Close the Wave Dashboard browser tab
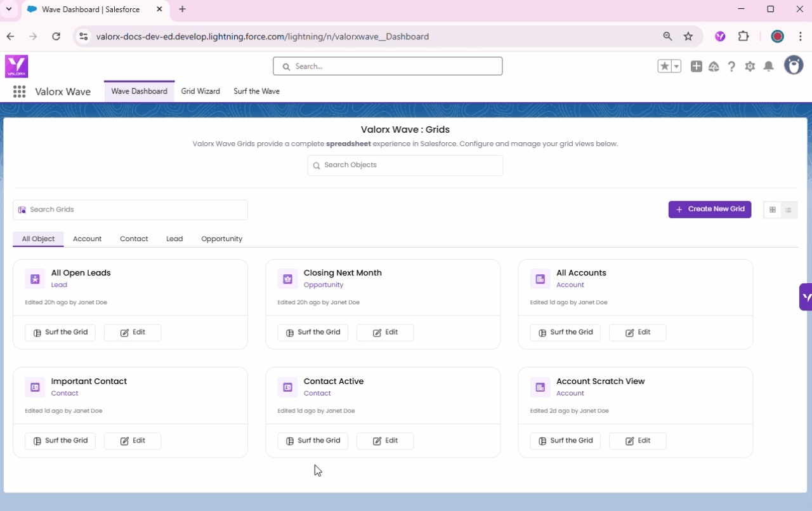Viewport: 812px width, 511px height. click(x=159, y=10)
